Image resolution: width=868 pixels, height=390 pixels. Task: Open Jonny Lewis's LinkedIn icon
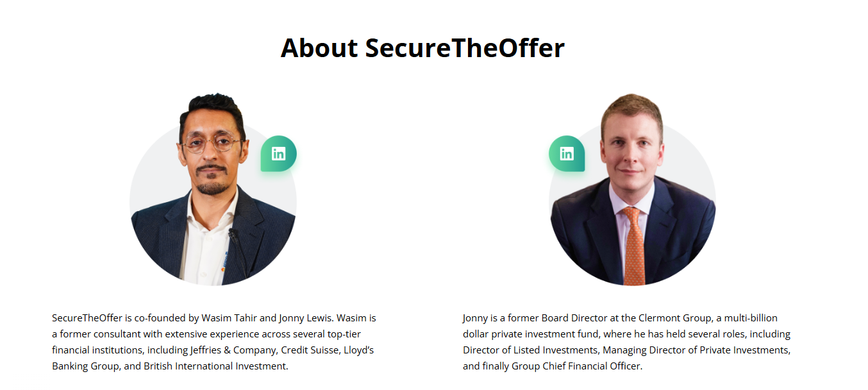coord(567,153)
